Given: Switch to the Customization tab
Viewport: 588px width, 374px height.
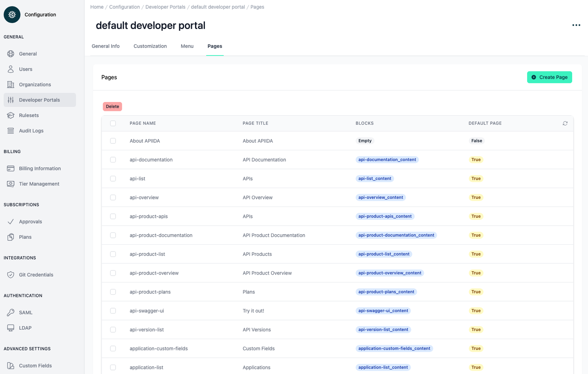Looking at the screenshot, I should pyautogui.click(x=150, y=46).
